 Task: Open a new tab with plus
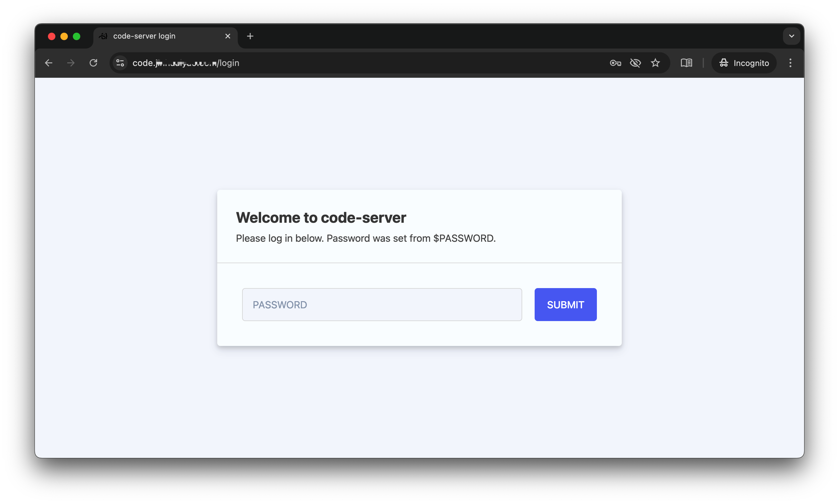(250, 36)
